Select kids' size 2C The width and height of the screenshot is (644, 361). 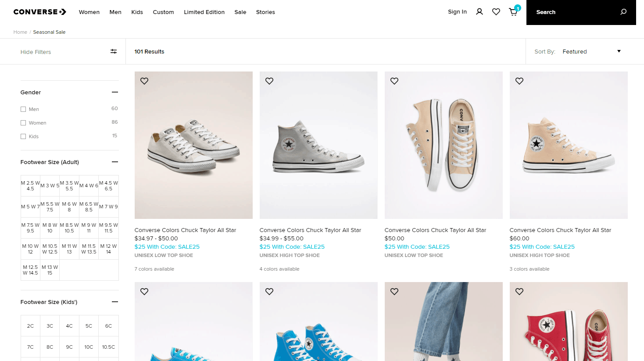[30, 326]
